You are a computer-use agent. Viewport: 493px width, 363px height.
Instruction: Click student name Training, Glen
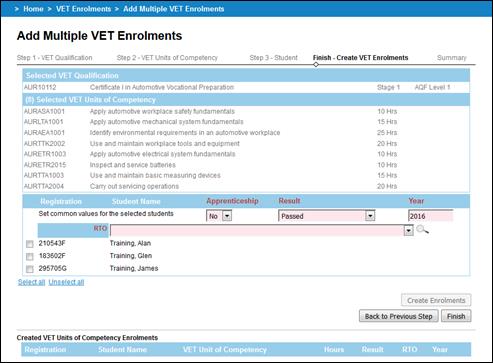(x=131, y=256)
